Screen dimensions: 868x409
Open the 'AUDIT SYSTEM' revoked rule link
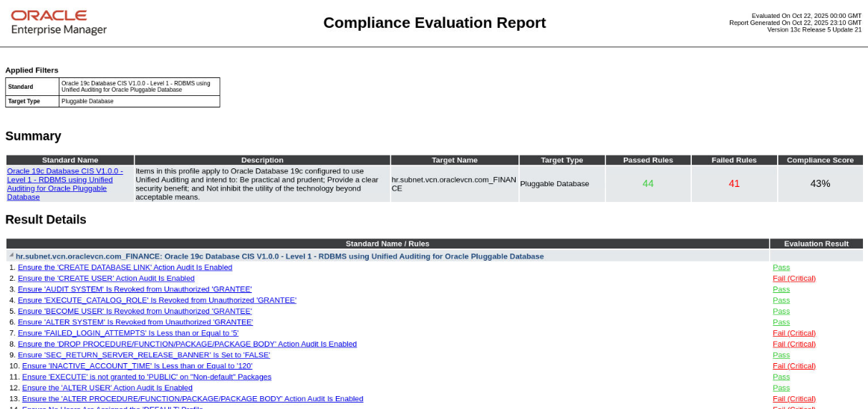coord(135,289)
